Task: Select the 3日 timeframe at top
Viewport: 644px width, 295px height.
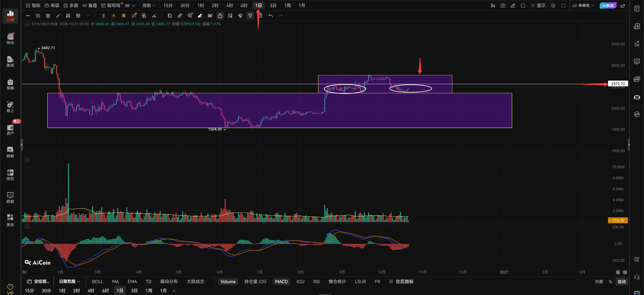Action: [273, 6]
